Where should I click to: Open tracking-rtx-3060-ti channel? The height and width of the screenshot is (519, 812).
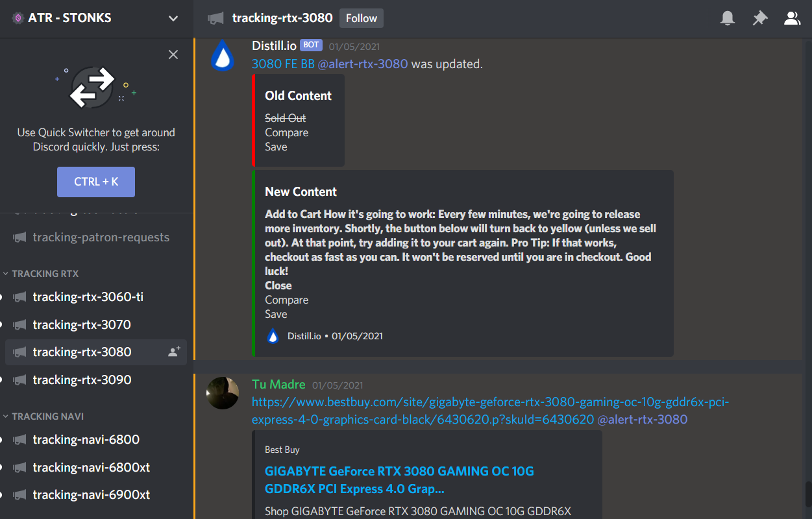pos(96,297)
